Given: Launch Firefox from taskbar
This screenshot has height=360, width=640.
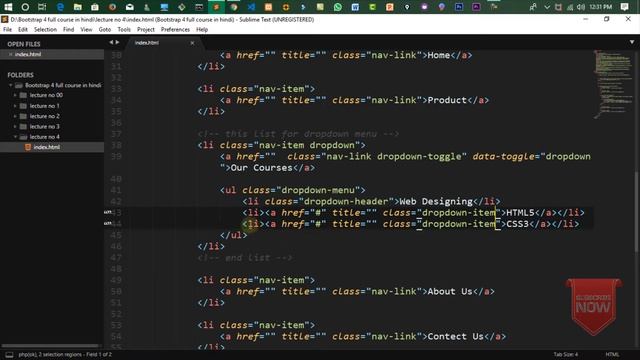Looking at the screenshot, I should (x=112, y=7).
